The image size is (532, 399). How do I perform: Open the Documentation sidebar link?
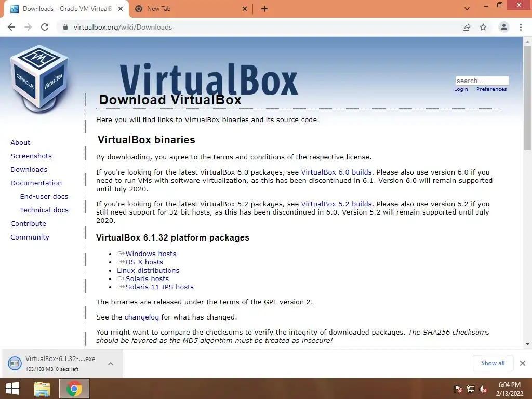pyautogui.click(x=36, y=183)
